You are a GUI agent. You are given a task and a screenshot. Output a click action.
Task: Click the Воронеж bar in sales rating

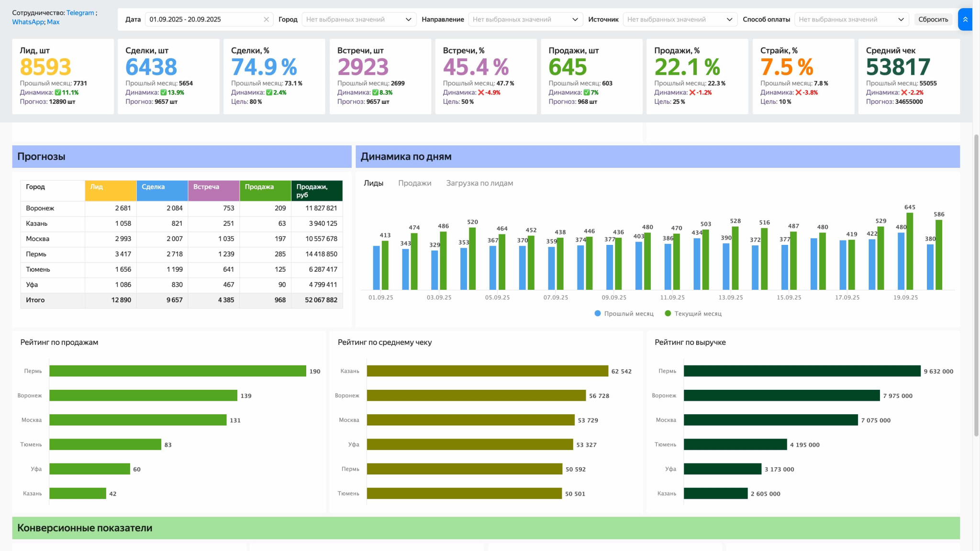pyautogui.click(x=143, y=396)
